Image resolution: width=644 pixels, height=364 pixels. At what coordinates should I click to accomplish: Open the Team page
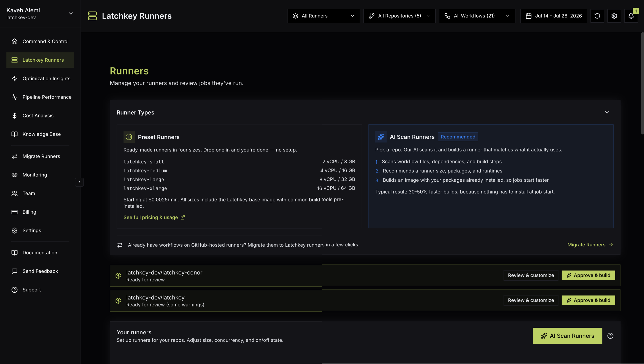pos(40,193)
